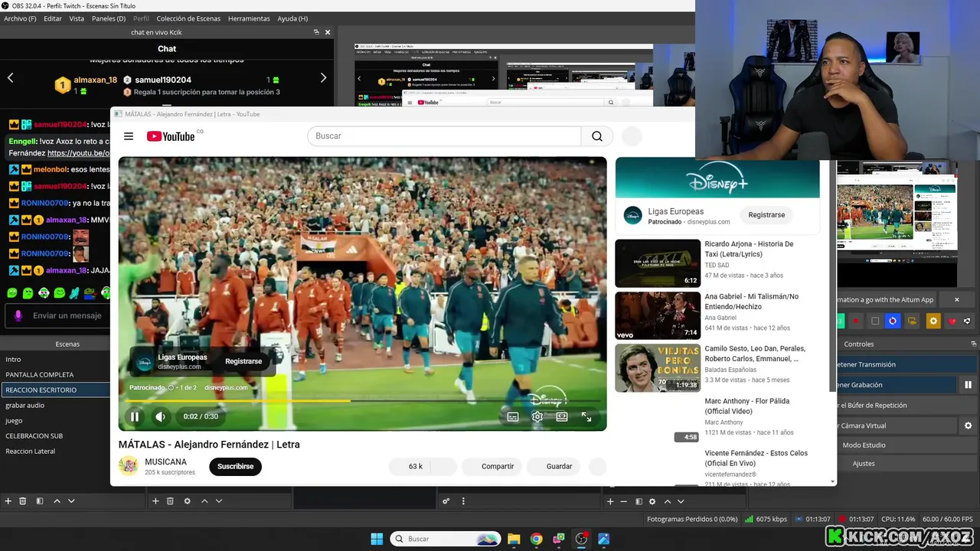Open OBS Vista menu
The image size is (980, 551).
(77, 18)
